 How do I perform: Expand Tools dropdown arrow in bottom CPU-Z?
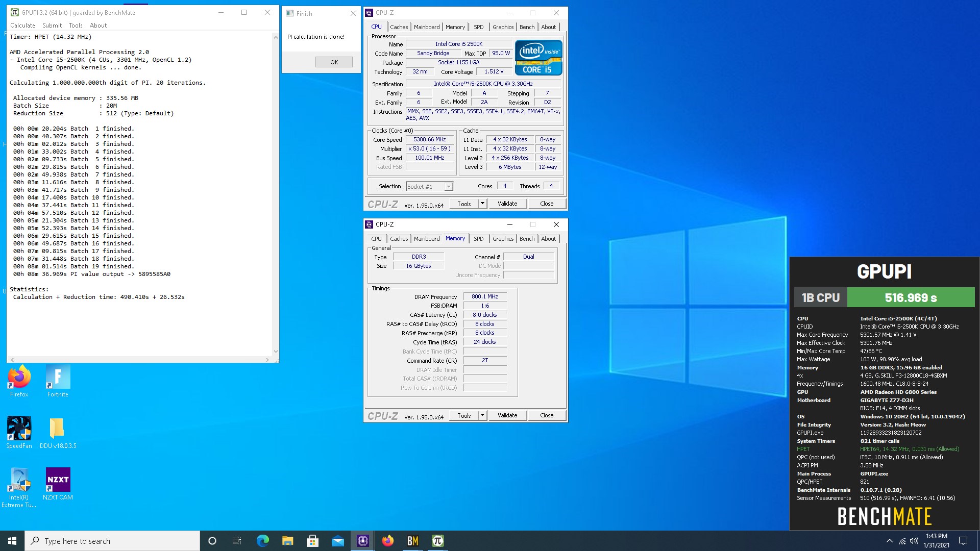coord(482,415)
